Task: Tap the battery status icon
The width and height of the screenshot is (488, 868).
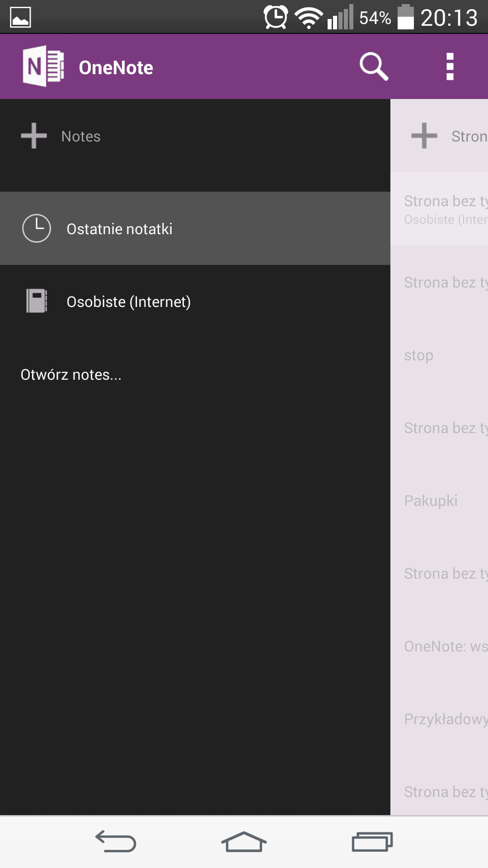Action: (x=406, y=17)
